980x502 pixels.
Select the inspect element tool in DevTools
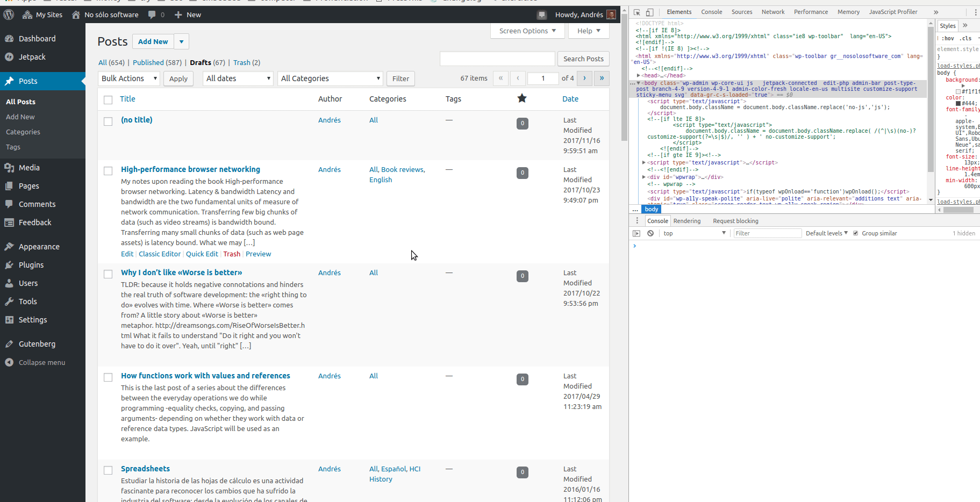pos(637,12)
